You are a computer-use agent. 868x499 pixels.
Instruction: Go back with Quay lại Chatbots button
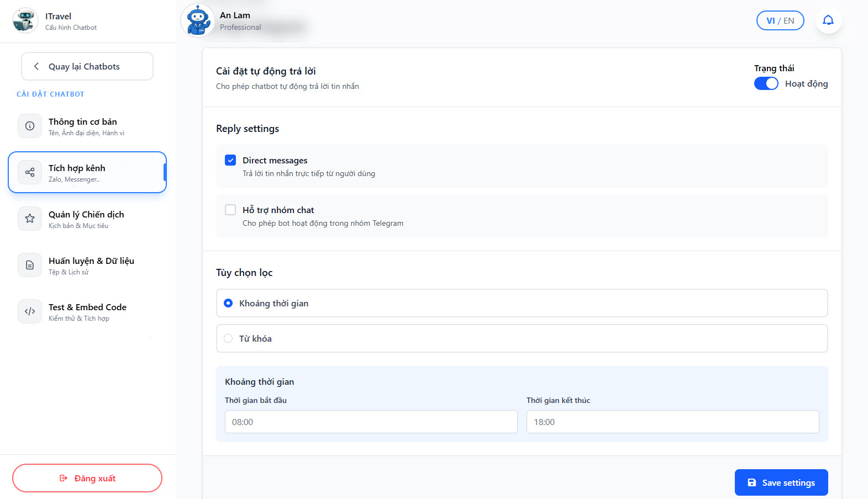click(87, 66)
